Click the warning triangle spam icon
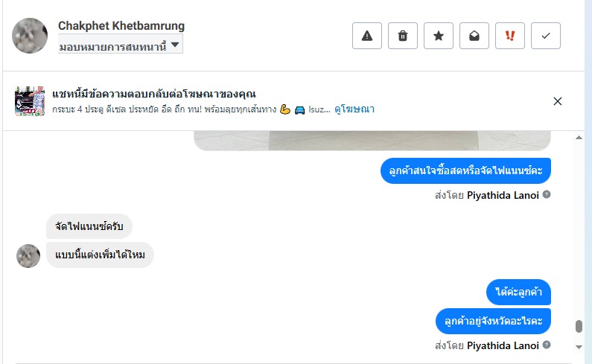 [366, 36]
